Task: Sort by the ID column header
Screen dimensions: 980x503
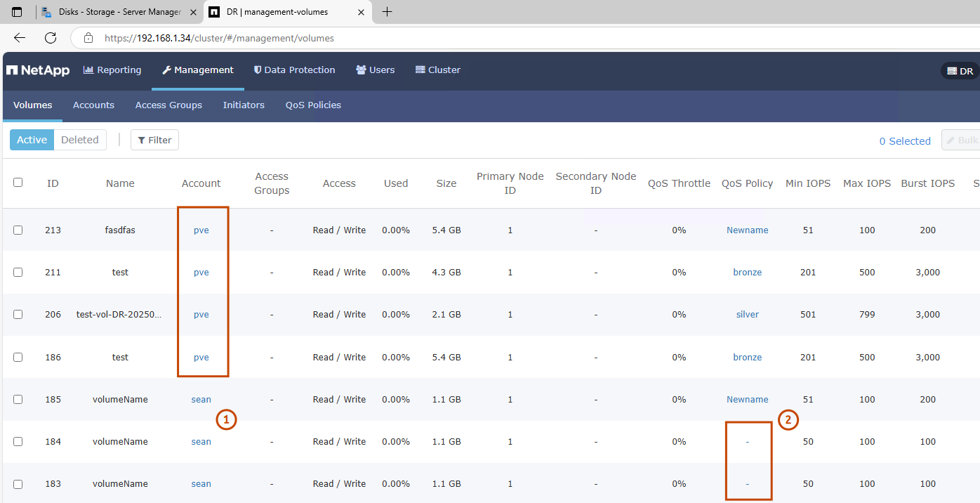Action: (53, 183)
